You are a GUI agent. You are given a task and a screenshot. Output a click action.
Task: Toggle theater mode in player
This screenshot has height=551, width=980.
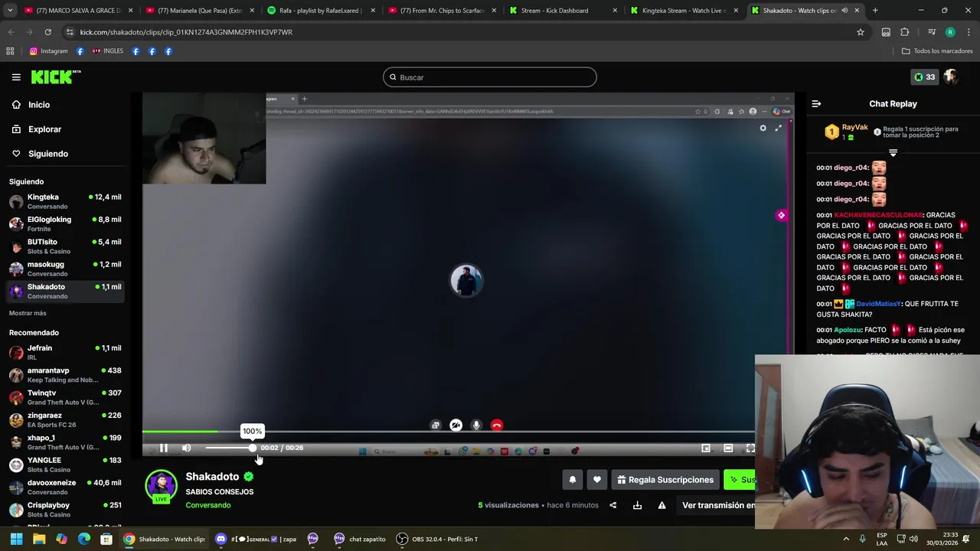(x=728, y=448)
